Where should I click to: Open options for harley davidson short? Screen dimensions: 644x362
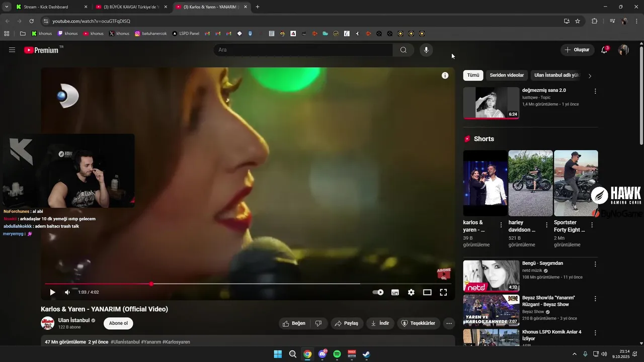pos(546,225)
